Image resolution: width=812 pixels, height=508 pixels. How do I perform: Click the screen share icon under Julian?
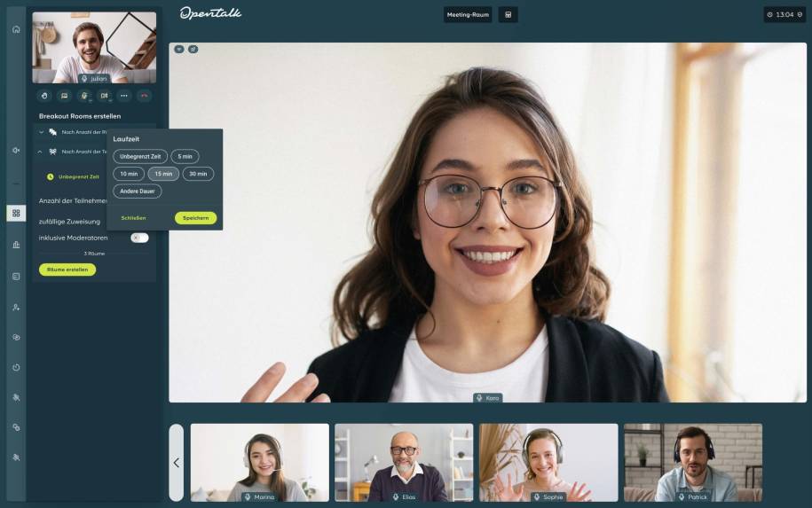coord(64,96)
